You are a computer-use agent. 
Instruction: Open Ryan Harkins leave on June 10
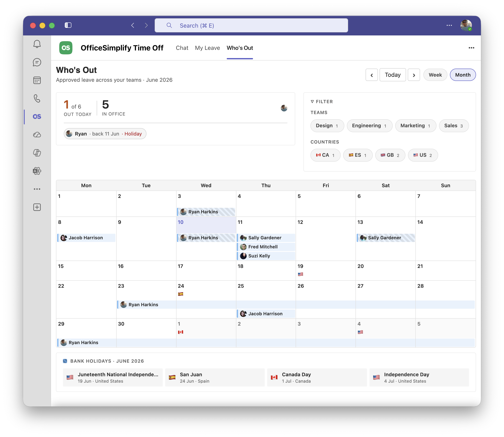(x=206, y=238)
